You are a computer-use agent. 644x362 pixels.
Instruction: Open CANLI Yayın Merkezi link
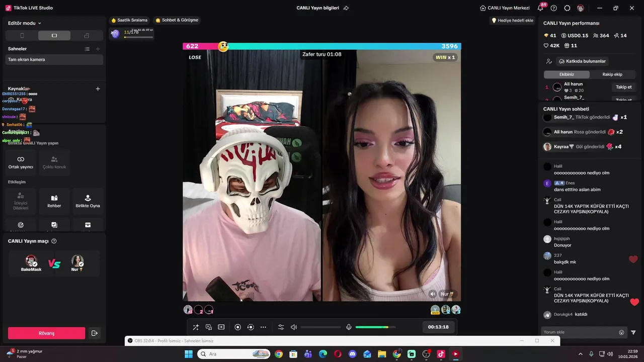pyautogui.click(x=505, y=8)
